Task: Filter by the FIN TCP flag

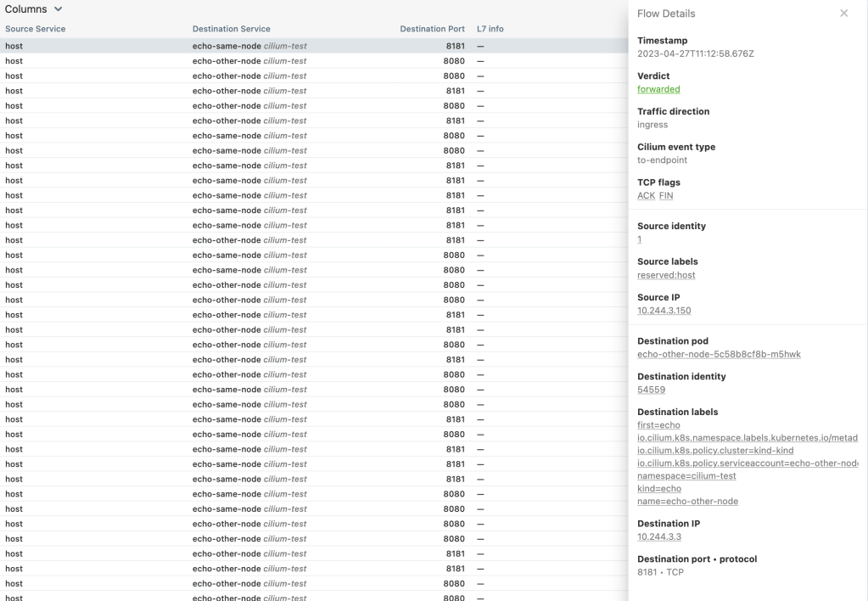Action: coord(666,196)
